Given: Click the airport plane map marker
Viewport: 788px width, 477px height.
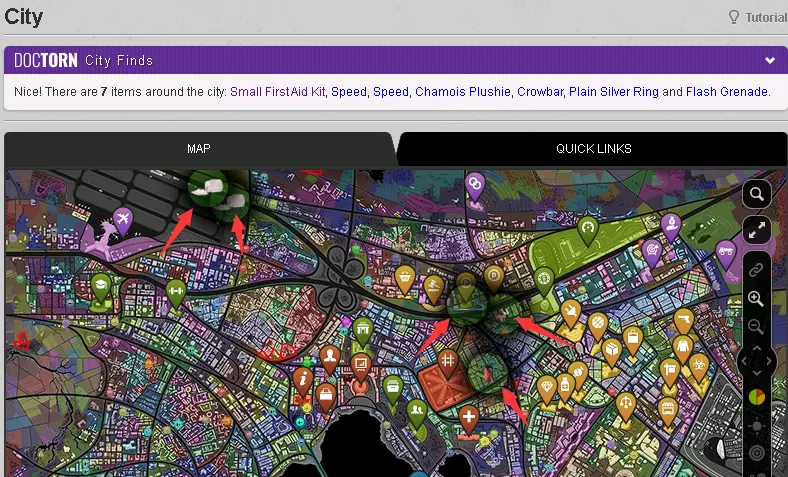Looking at the screenshot, I should [122, 218].
